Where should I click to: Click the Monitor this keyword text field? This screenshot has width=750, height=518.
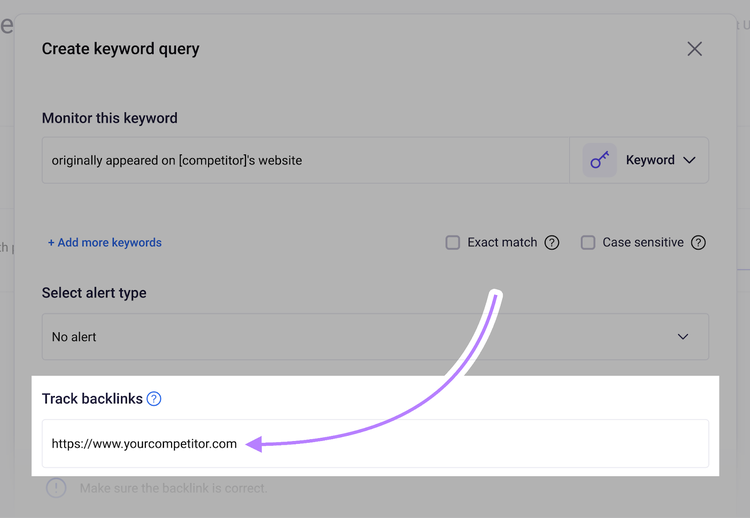click(x=306, y=160)
